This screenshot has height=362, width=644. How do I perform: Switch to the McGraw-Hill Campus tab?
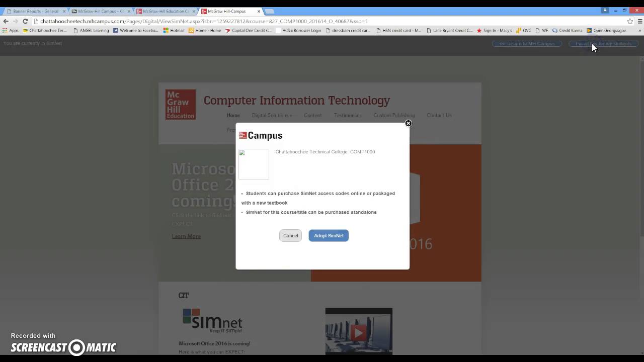(x=101, y=11)
